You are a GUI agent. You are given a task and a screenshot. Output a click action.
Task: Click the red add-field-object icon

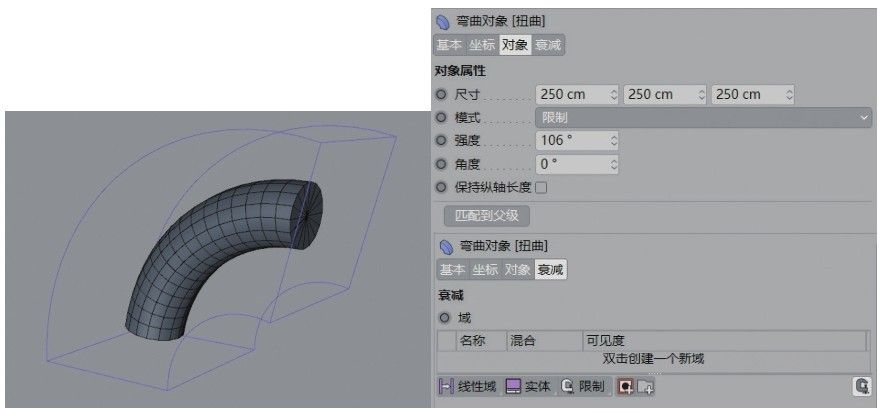626,387
